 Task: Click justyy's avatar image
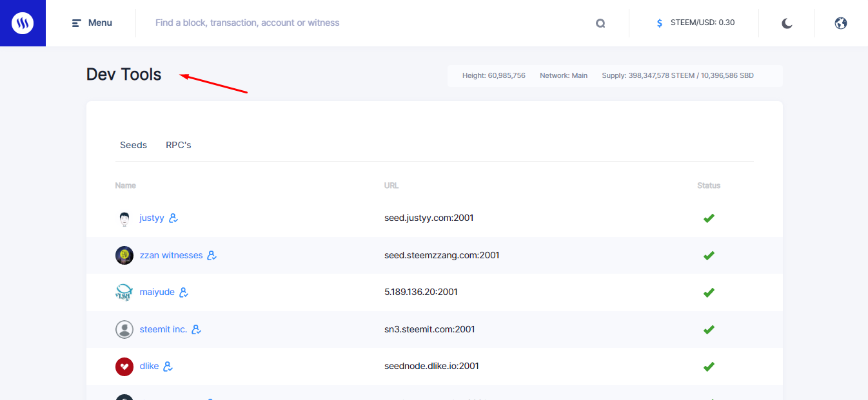pyautogui.click(x=124, y=218)
